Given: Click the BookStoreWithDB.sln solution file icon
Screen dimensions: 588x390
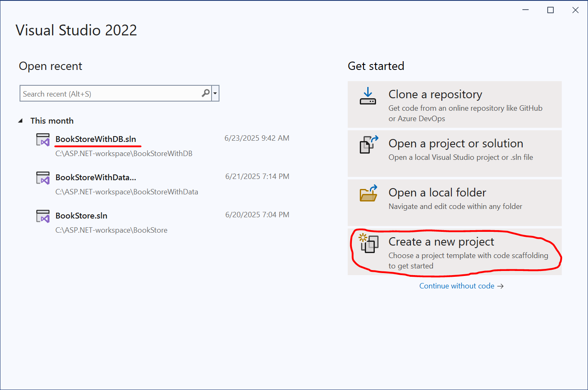Looking at the screenshot, I should coord(43,140).
